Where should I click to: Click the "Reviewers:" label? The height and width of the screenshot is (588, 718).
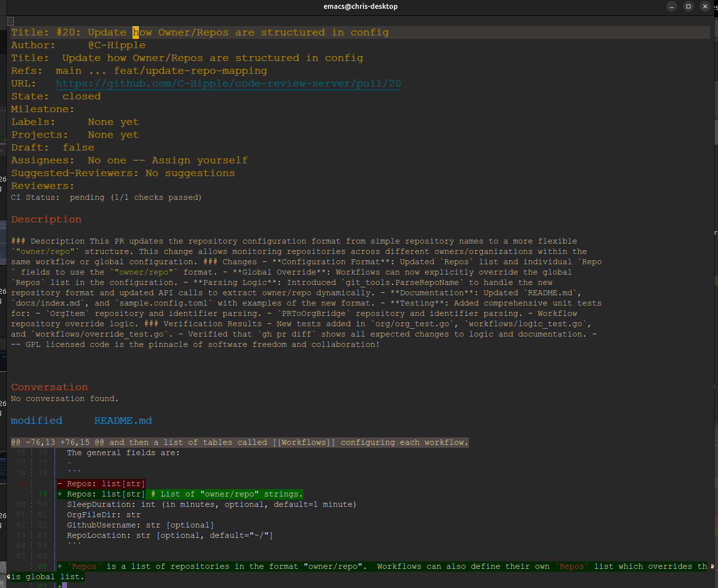(x=43, y=186)
